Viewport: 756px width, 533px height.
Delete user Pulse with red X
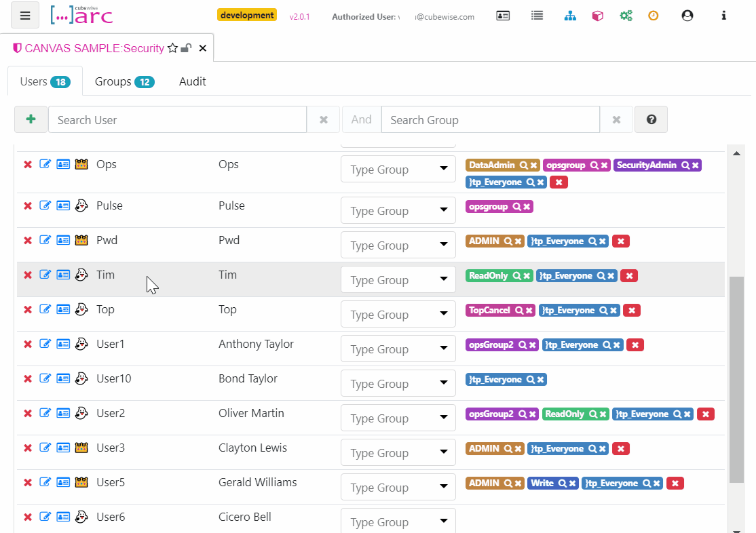coord(28,206)
